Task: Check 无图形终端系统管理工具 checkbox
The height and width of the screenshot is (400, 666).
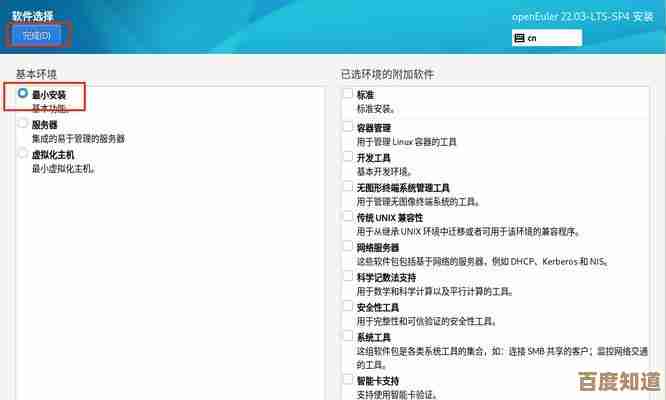Action: (348, 186)
